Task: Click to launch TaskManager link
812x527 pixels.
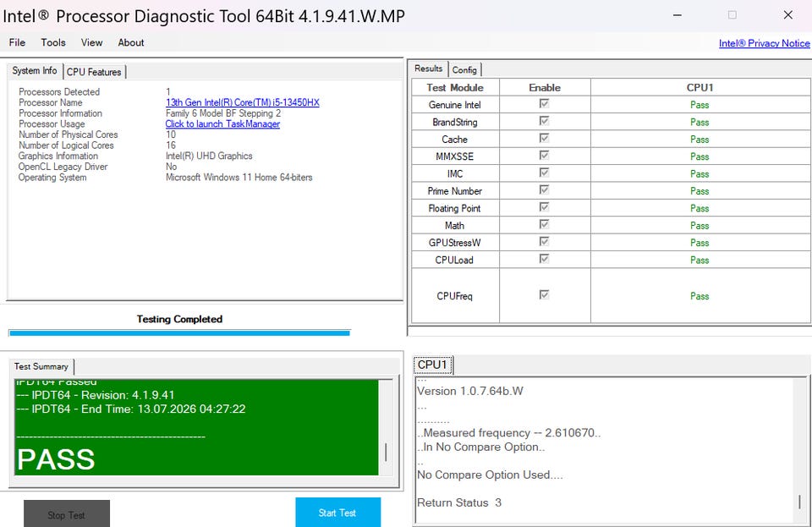Action: [222, 124]
